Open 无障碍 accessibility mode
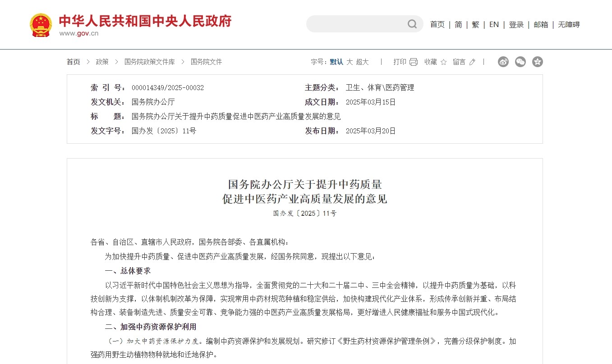Screen dimensions: 612x364 coord(569,25)
